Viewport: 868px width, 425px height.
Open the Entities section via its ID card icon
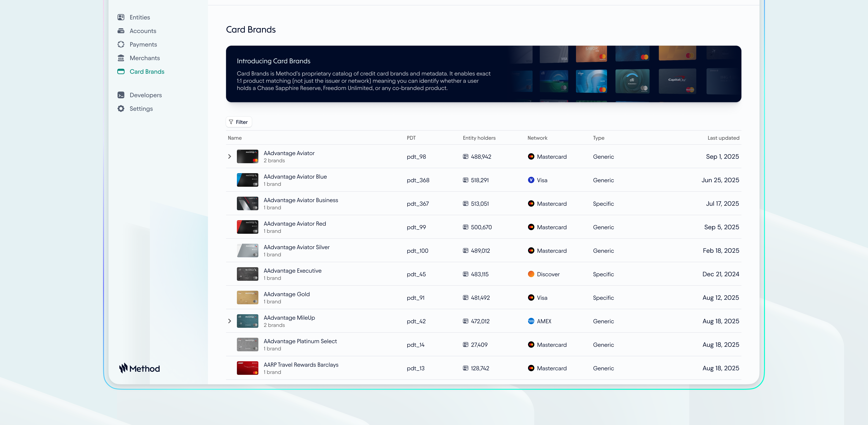(121, 17)
